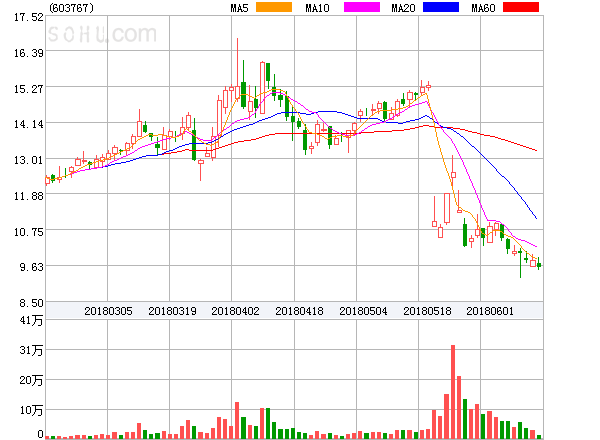Click the 41万 volume axis label

tap(31, 320)
